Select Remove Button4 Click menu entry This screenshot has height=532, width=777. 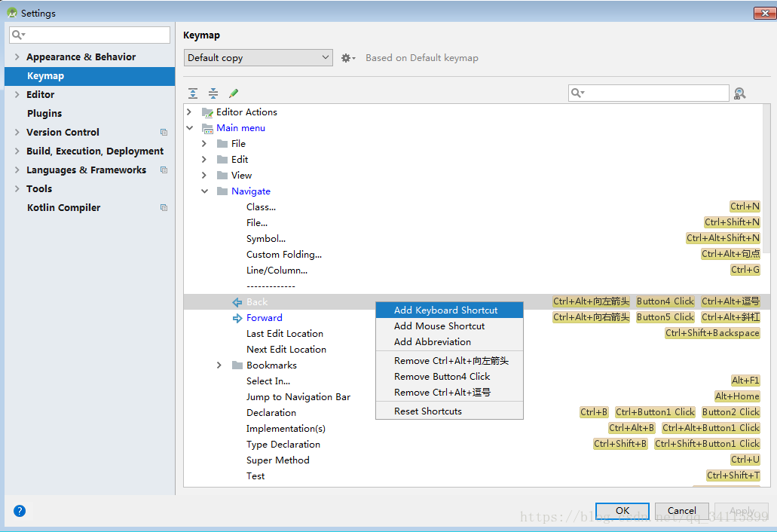point(449,377)
